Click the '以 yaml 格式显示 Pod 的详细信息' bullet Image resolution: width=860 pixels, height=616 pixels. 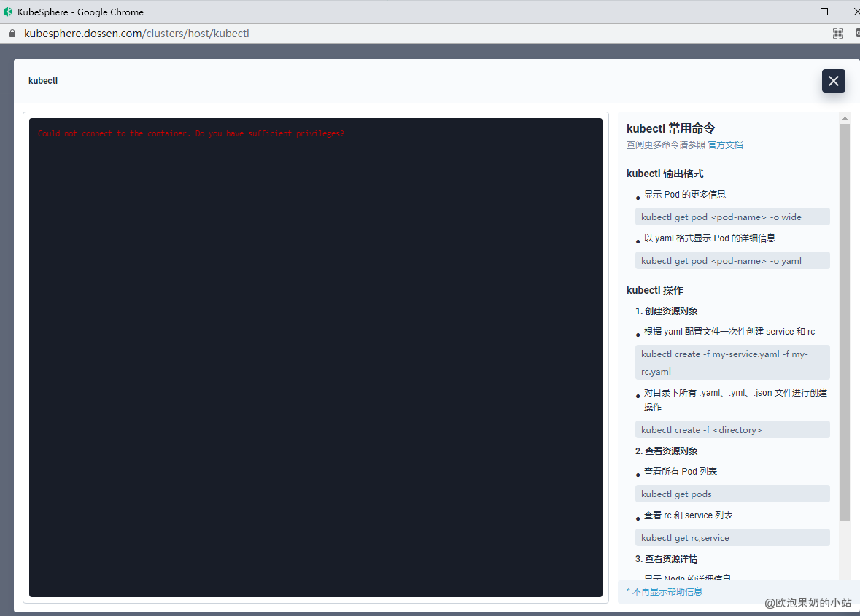(709, 238)
